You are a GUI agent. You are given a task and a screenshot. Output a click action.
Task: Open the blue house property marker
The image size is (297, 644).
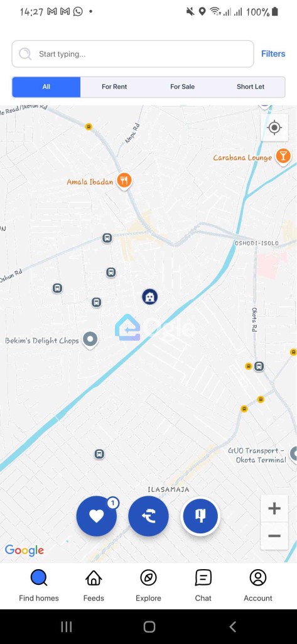click(150, 296)
